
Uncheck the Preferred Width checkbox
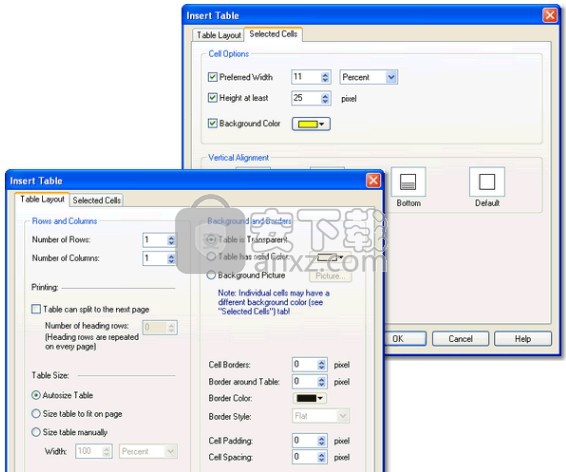[212, 77]
